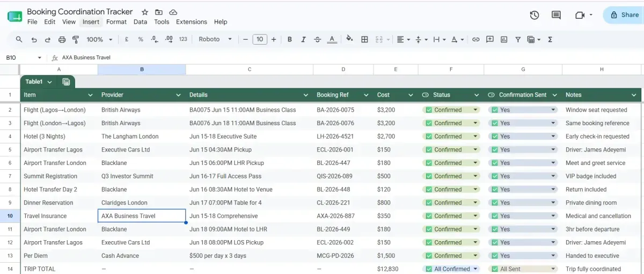Click the Name box showing B10
Image resolution: width=644 pixels, height=274 pixels.
[24, 57]
